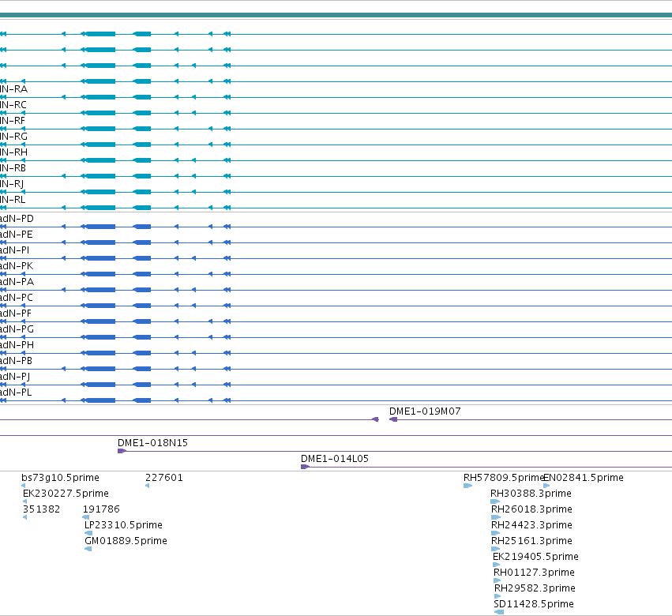
Task: Select the 227601 EST label
Action: (x=164, y=478)
